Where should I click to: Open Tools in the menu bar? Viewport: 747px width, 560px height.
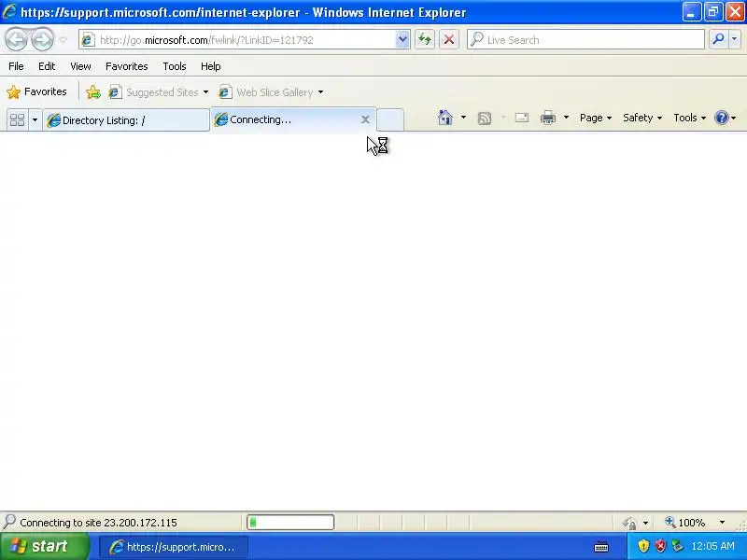pyautogui.click(x=175, y=66)
